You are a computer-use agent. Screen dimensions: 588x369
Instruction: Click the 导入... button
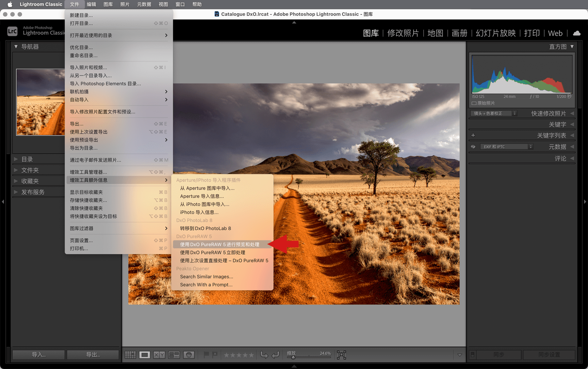tap(39, 355)
